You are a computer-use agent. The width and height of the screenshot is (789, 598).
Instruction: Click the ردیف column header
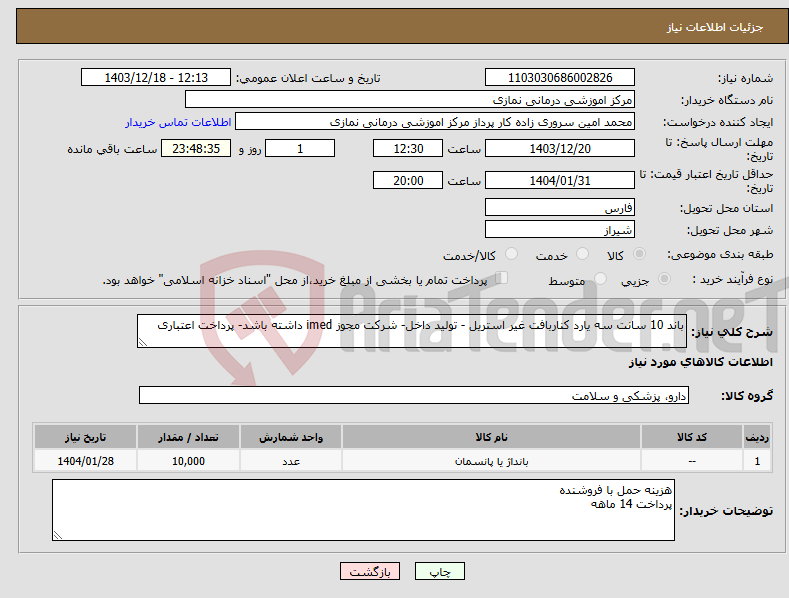pyautogui.click(x=757, y=437)
